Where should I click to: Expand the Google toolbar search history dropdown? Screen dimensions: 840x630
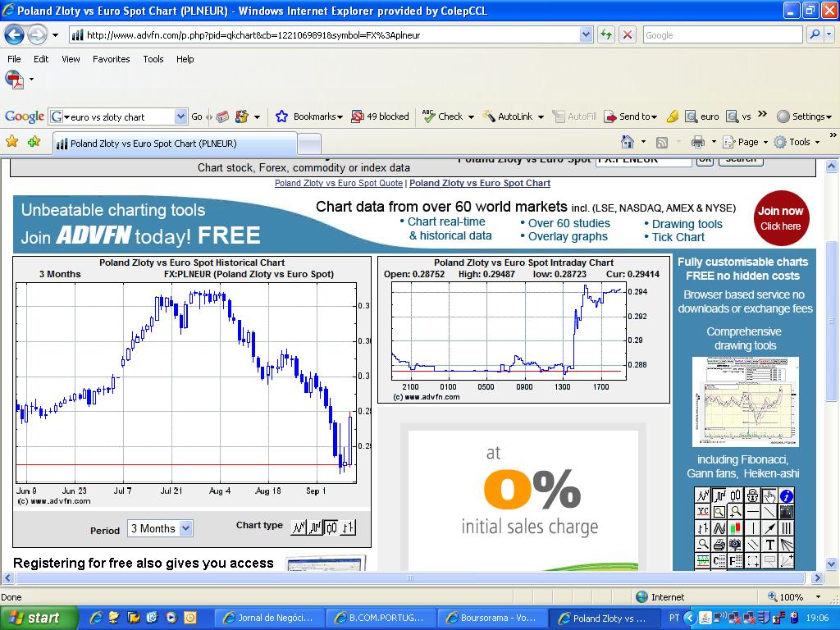click(181, 116)
